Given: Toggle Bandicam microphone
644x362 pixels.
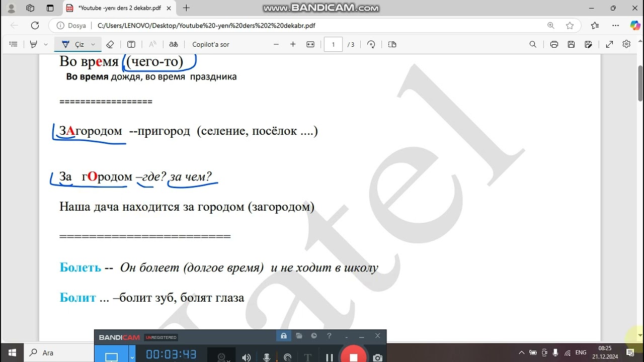Looking at the screenshot, I should click(267, 357).
